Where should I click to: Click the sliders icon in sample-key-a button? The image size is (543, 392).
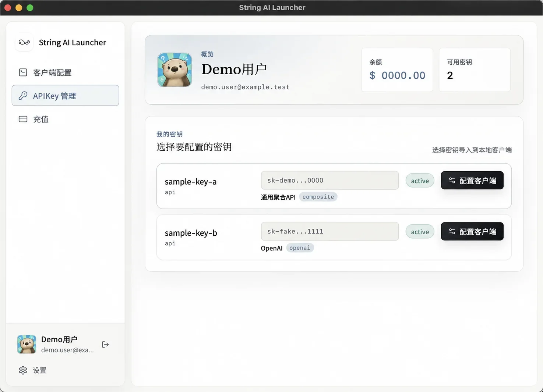452,181
